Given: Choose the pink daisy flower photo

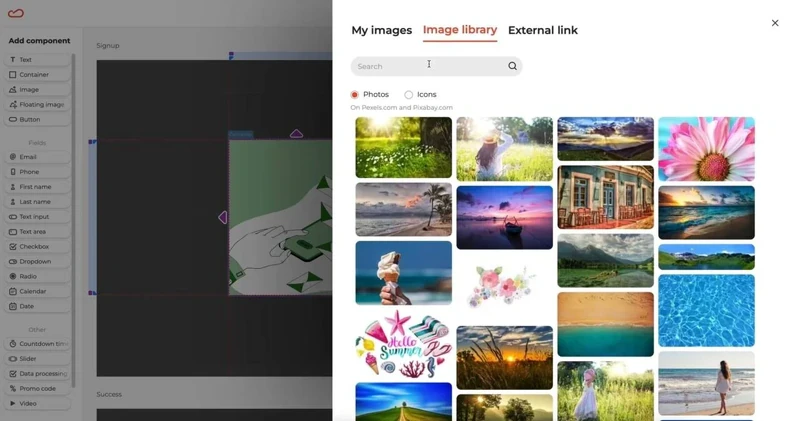Looking at the screenshot, I should point(706,149).
